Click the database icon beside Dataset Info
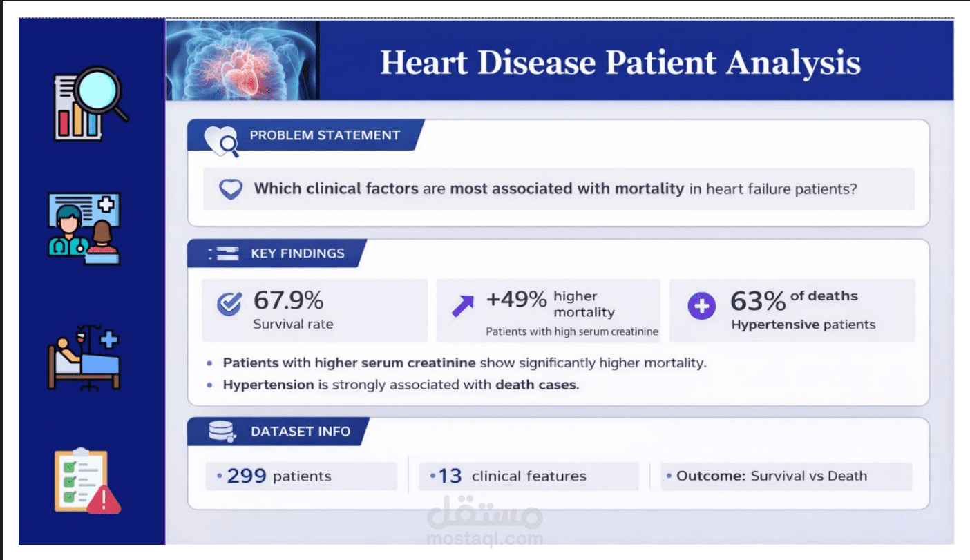The height and width of the screenshot is (560, 970). [x=222, y=432]
